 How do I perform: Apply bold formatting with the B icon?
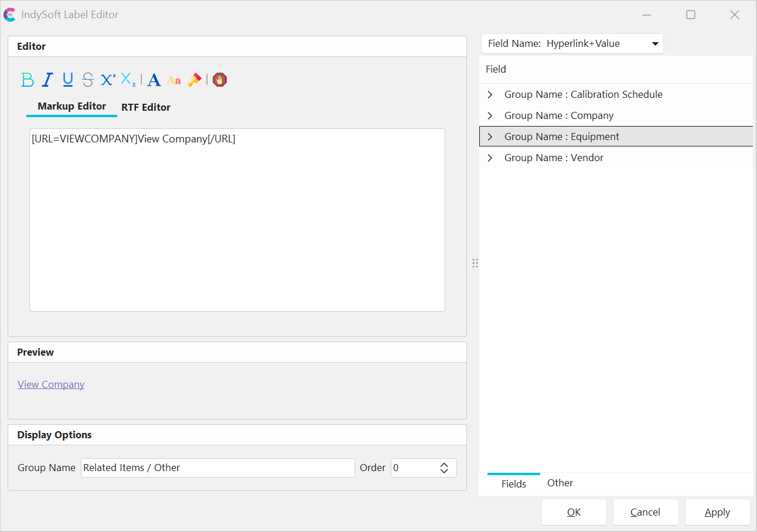point(28,80)
